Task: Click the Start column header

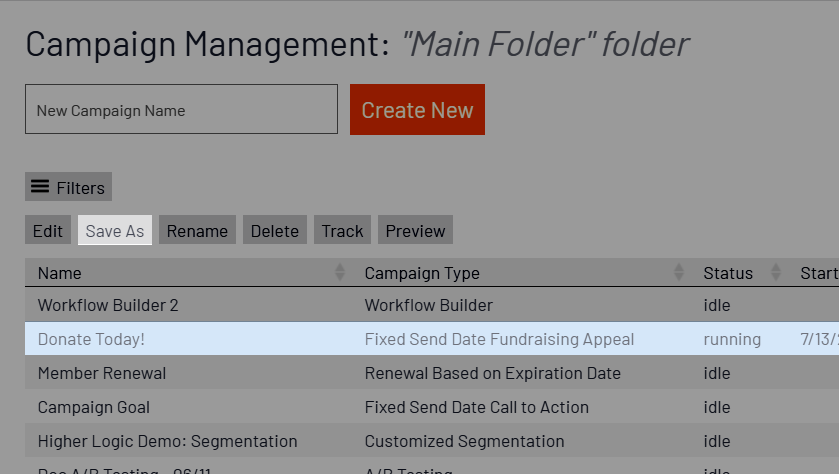Action: click(x=819, y=273)
